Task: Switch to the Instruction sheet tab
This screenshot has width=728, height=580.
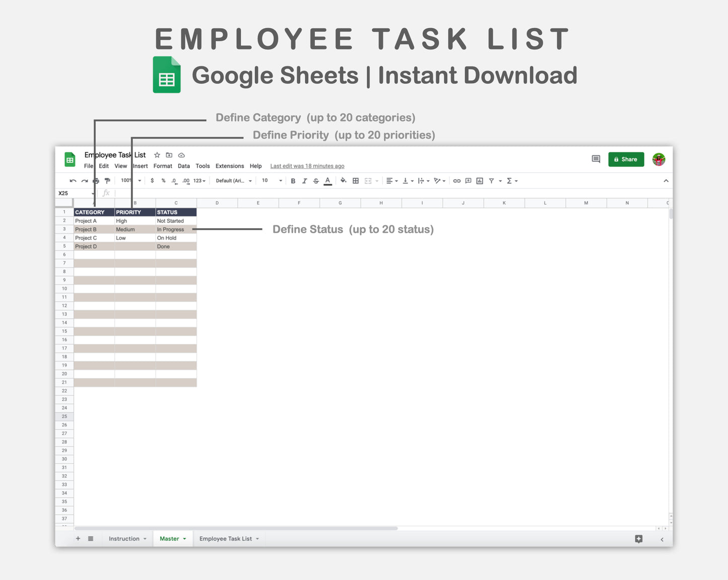Action: 124,538
